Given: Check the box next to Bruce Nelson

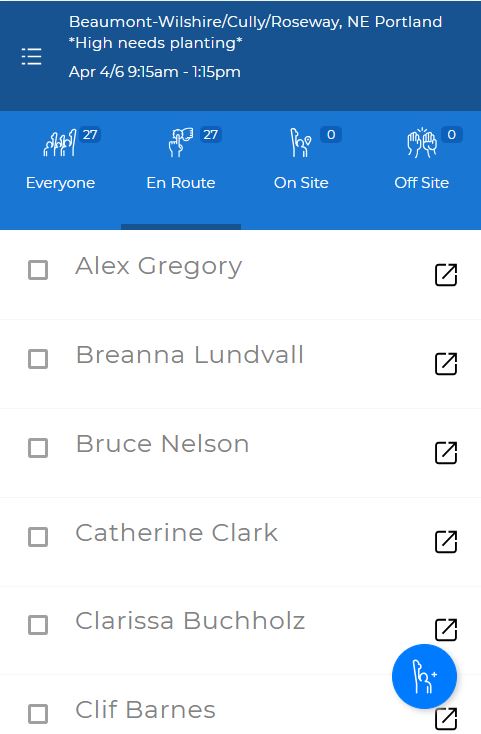Looking at the screenshot, I should (38, 448).
